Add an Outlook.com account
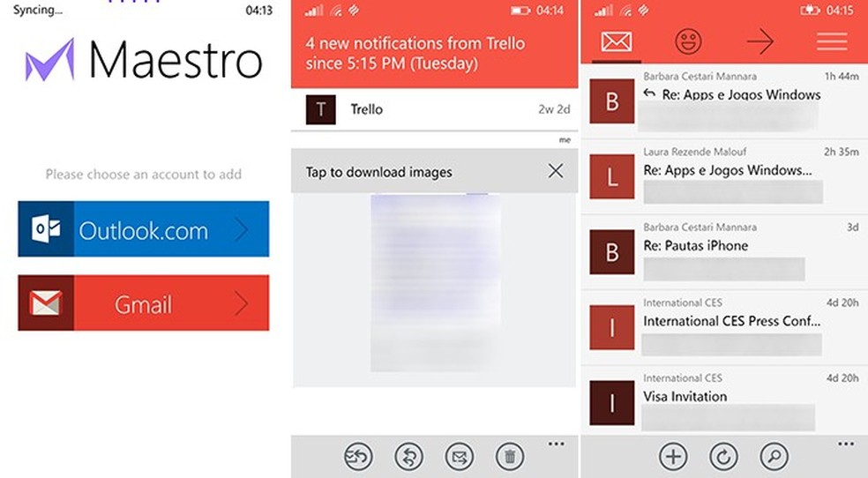 [x=144, y=229]
